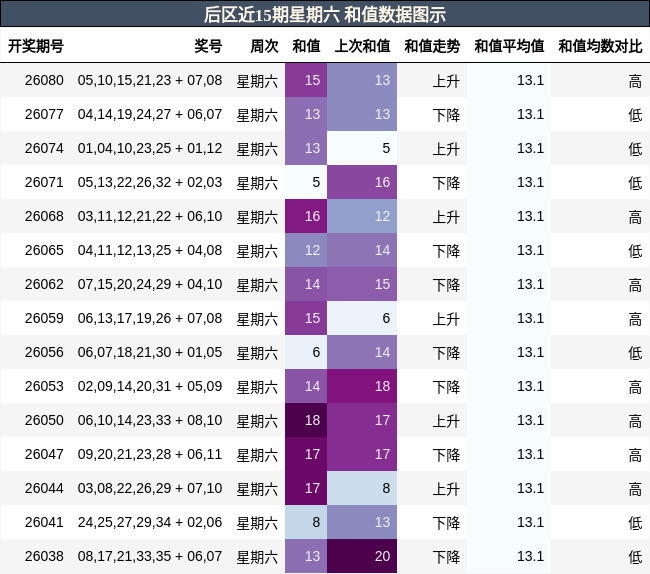Click the 开奖期号 column header
Screen dimensions: 650x574
pos(36,46)
